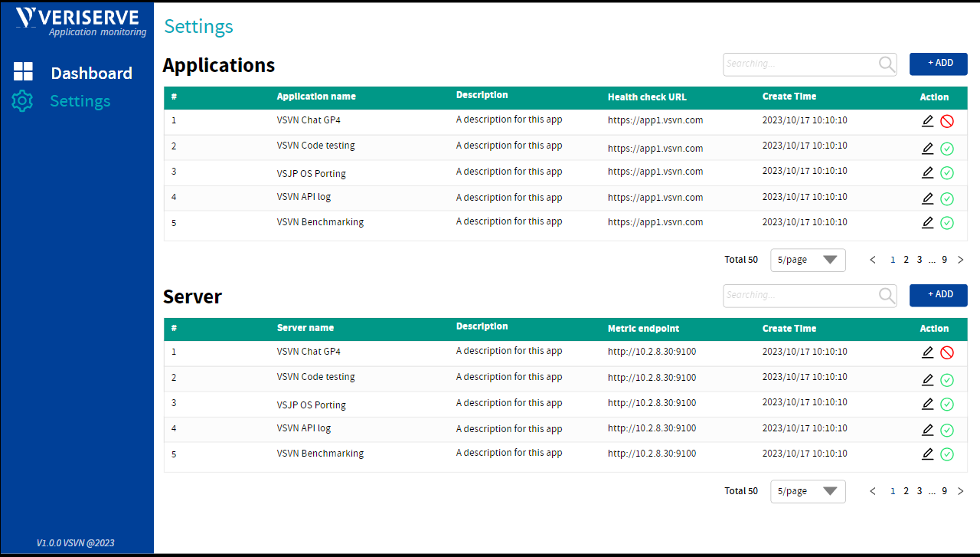Enable the VSVN Code testing application status check
980x557 pixels.
[x=947, y=148]
